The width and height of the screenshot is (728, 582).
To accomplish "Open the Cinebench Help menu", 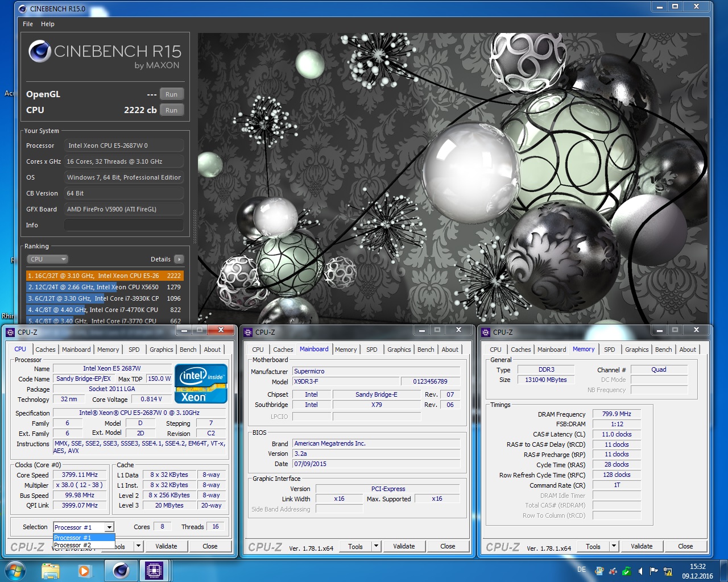I will coord(48,24).
